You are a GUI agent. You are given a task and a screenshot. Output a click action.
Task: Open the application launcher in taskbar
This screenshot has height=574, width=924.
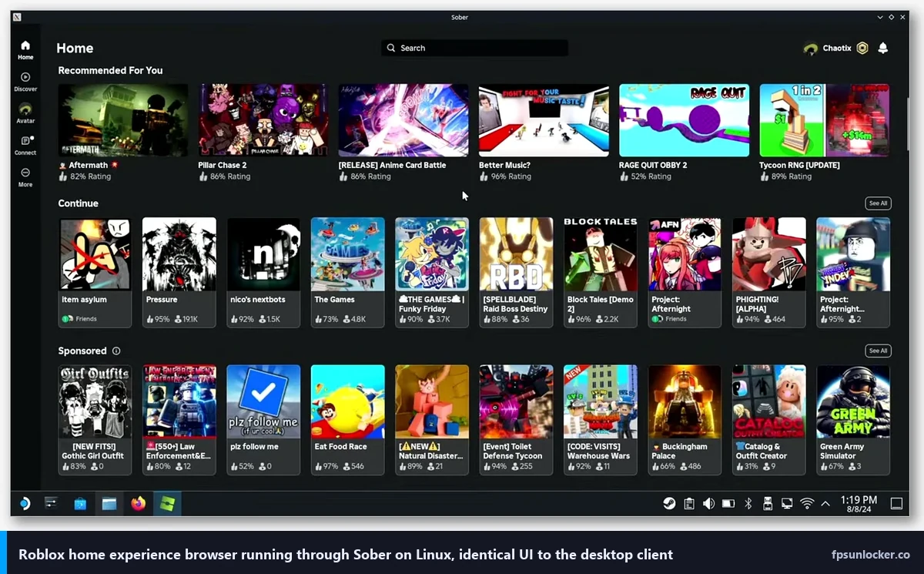[25, 504]
